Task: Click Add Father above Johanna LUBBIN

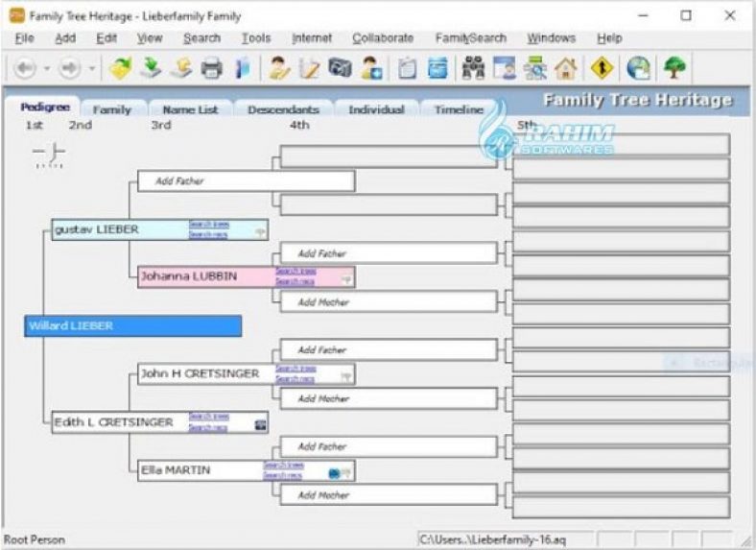Action: [389, 253]
